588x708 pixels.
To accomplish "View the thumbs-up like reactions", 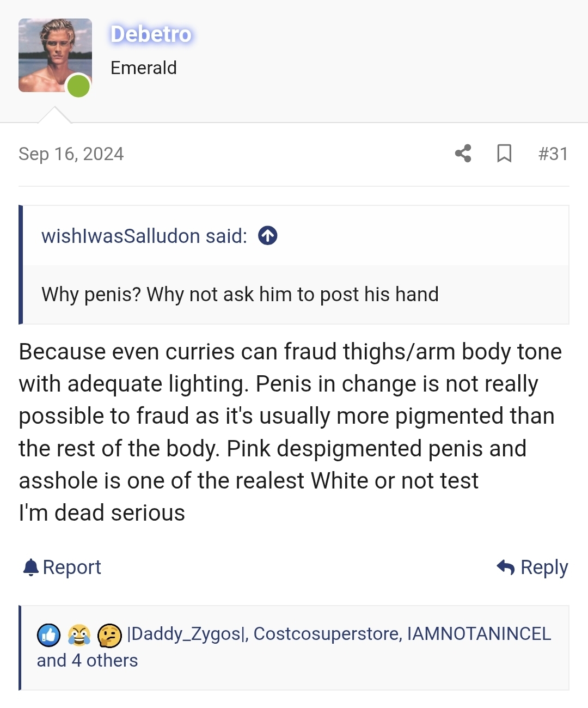I will coord(48,635).
